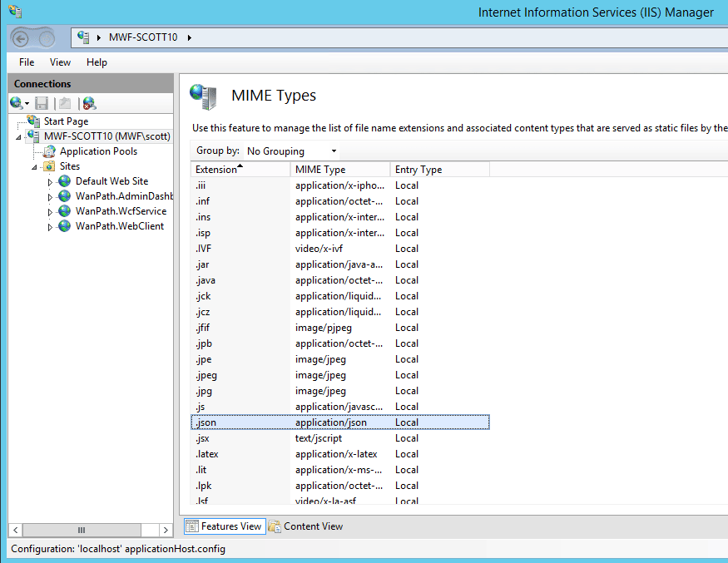Expand the WanPath.WebClient site node
The width and height of the screenshot is (728, 563).
tap(50, 226)
